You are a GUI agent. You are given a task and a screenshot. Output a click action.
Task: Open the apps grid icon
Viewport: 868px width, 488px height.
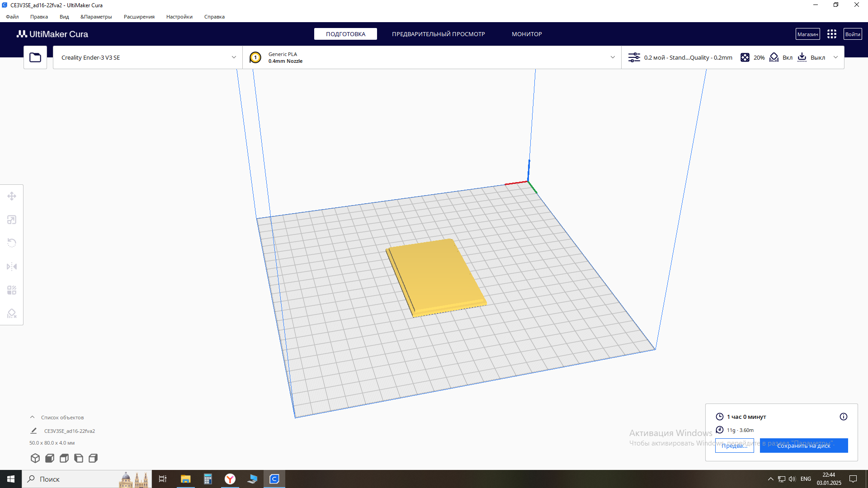point(832,34)
